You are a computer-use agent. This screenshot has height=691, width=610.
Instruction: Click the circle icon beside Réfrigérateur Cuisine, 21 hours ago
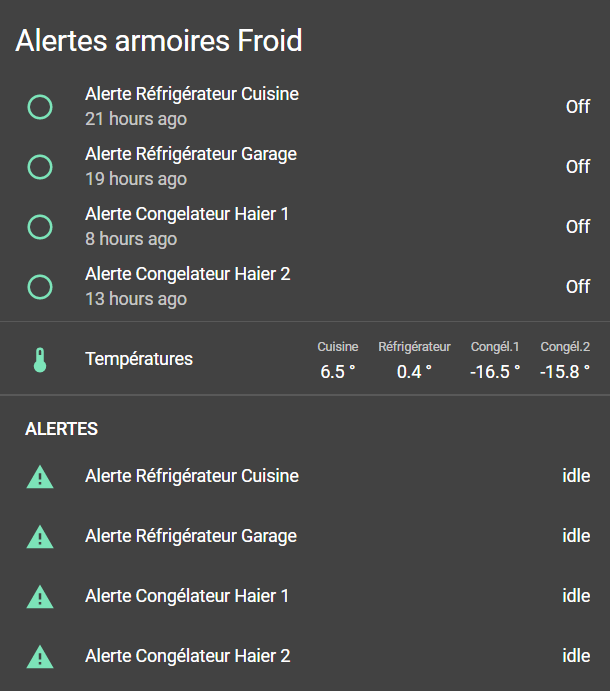(x=40, y=107)
